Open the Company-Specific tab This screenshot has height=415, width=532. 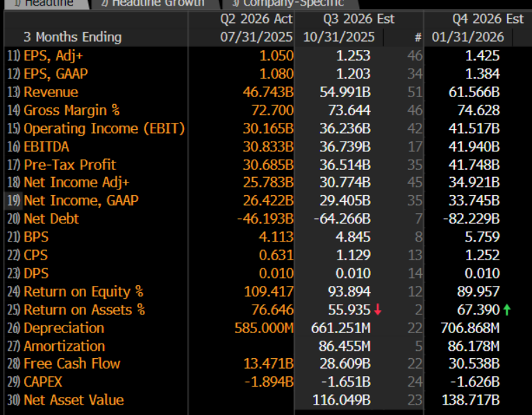coord(292,3)
